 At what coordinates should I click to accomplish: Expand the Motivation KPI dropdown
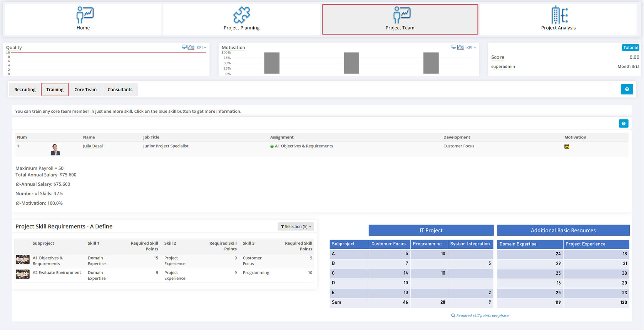tap(471, 48)
